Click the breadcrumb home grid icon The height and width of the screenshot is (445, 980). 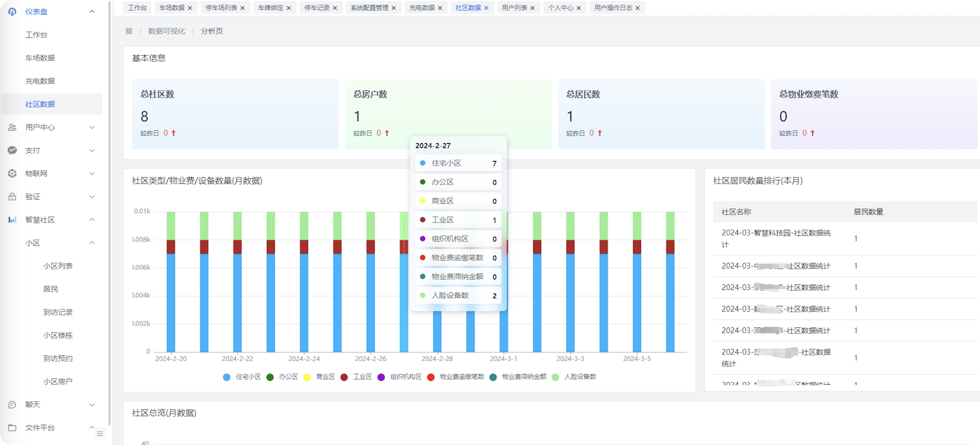[129, 31]
